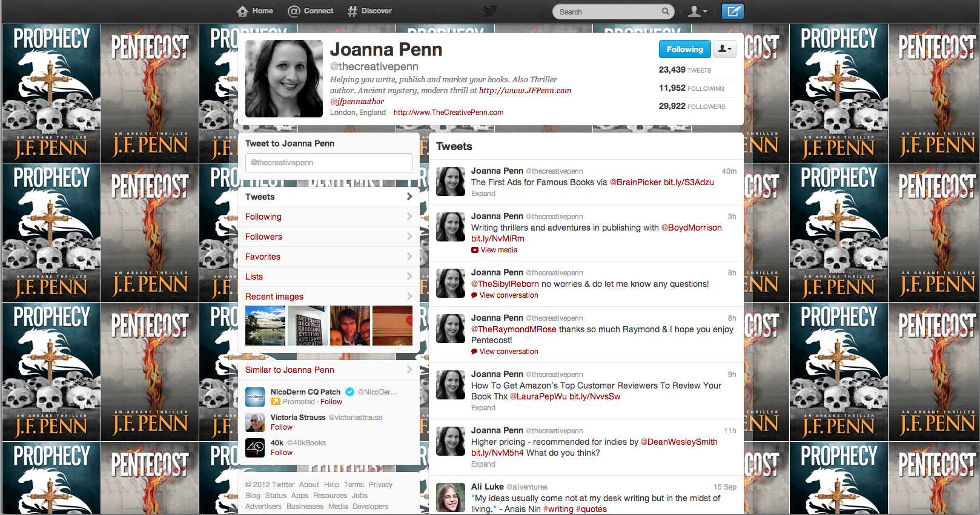Click the chevron on the Lists row
This screenshot has height=515, width=980.
[x=409, y=277]
